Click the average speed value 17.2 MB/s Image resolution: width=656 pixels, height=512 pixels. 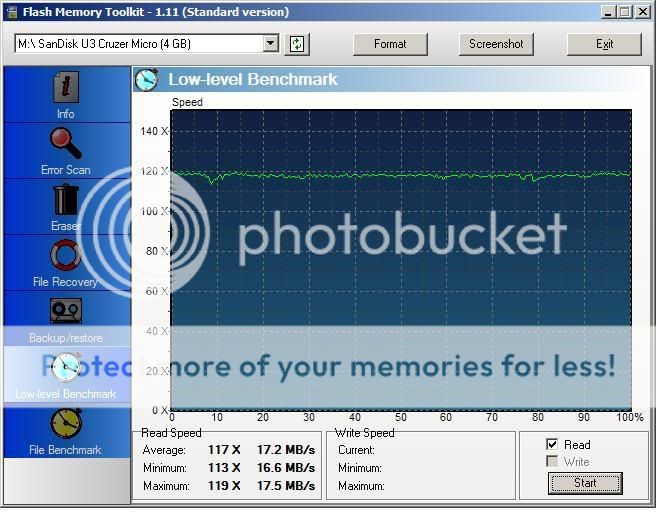coord(286,450)
